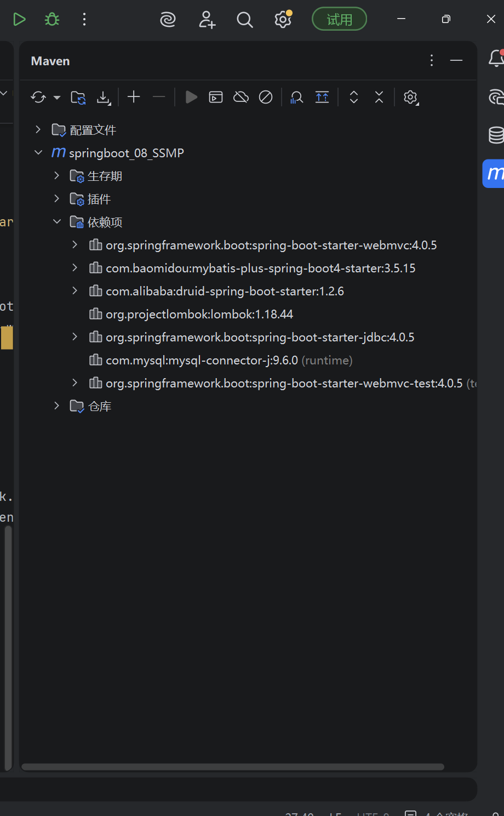Run the selected Maven build
This screenshot has height=816, width=504.
[x=191, y=97]
